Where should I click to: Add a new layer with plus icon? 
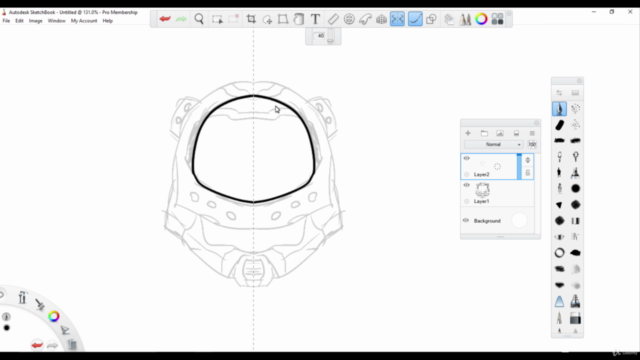(x=468, y=133)
